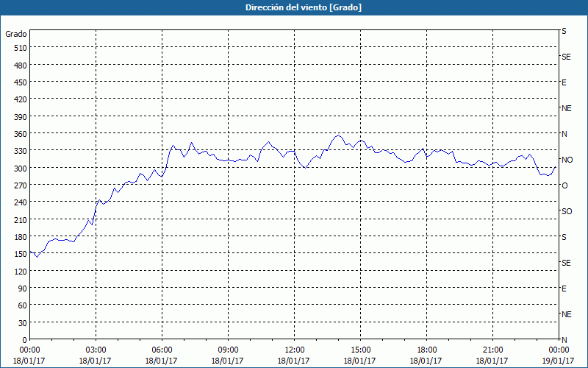Screen dimensions: 588x368
Task: Select the 09:00 time axis label
Action: point(228,350)
